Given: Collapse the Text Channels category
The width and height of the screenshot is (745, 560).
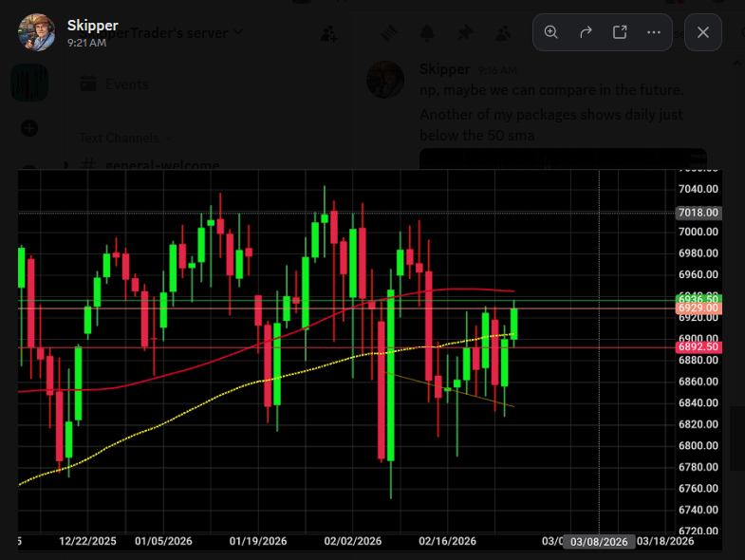Looking at the screenshot, I should [119, 138].
